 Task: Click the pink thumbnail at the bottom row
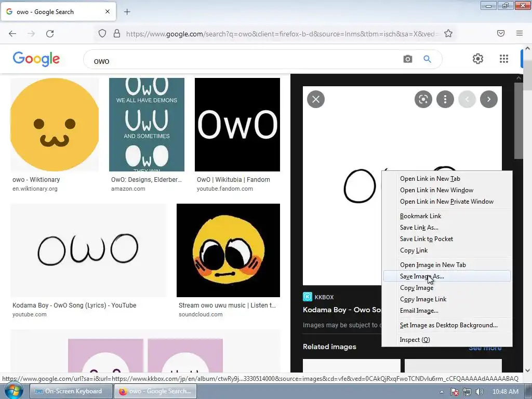[x=145, y=352]
